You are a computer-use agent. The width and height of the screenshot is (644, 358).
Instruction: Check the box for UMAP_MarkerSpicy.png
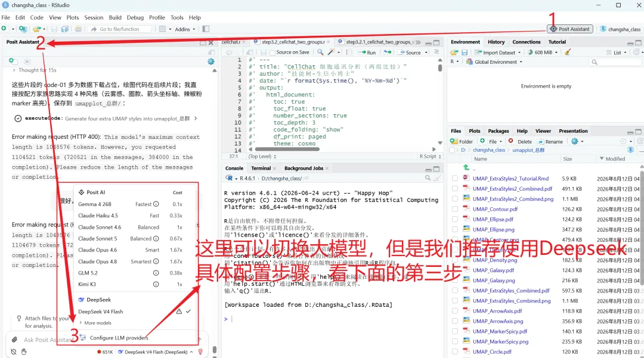point(454,341)
